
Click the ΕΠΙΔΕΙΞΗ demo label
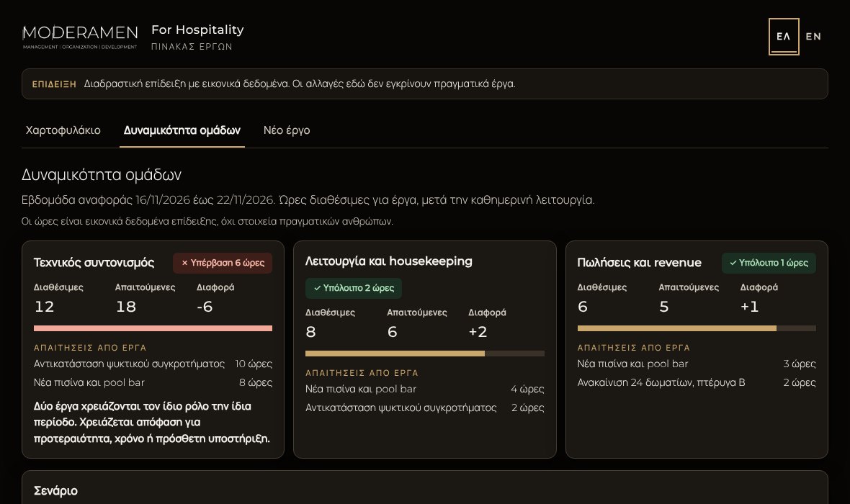(54, 84)
